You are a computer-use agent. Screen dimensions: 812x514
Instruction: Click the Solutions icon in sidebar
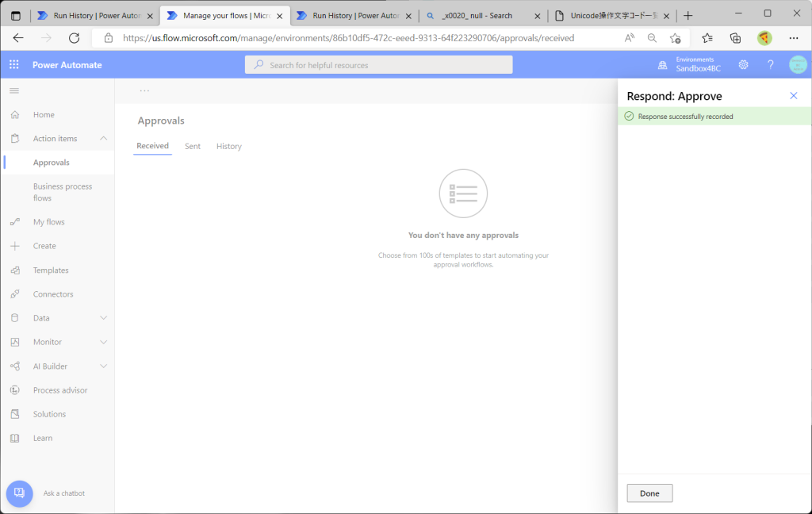[x=15, y=414]
